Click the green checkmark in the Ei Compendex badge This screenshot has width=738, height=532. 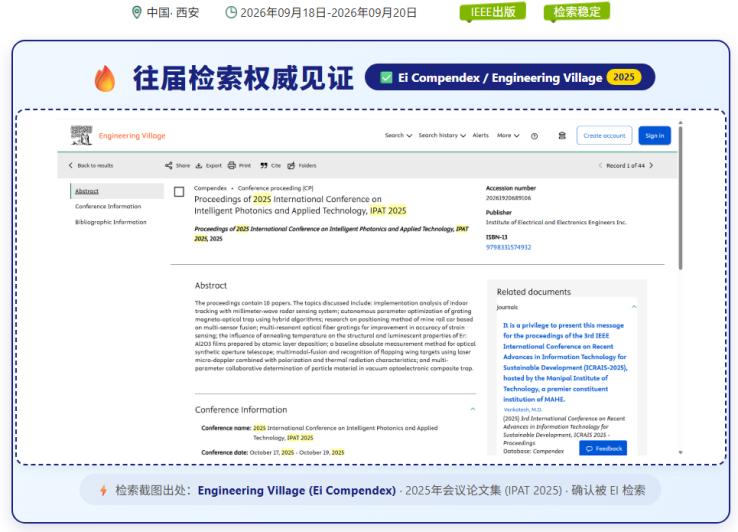[x=386, y=77]
